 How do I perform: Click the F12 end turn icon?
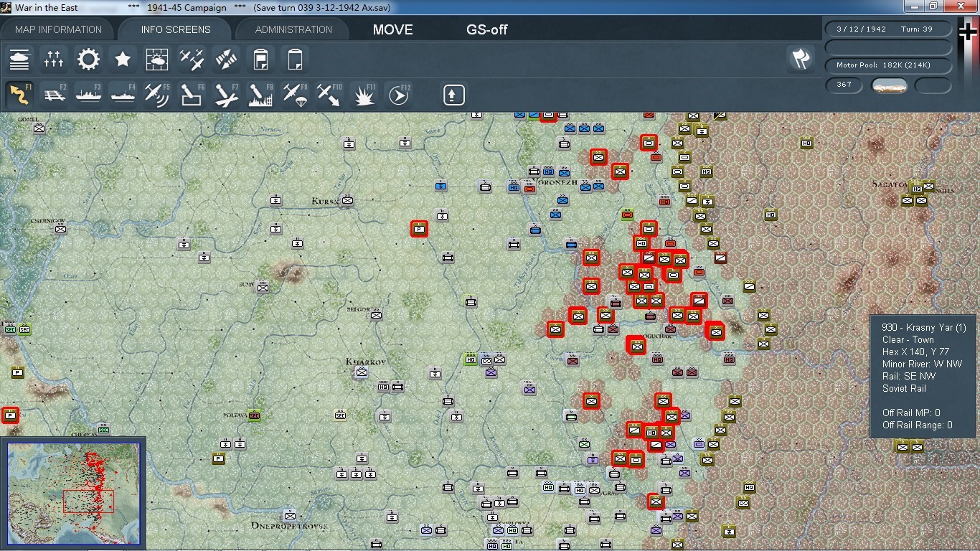[x=398, y=95]
